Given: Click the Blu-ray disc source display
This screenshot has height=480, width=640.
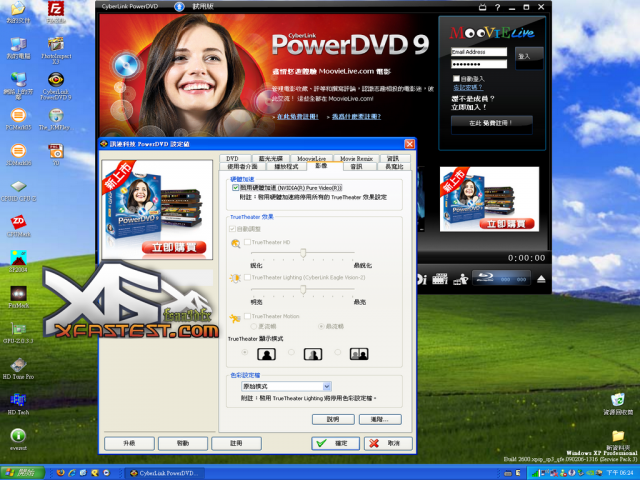Looking at the screenshot, I should click(x=502, y=279).
